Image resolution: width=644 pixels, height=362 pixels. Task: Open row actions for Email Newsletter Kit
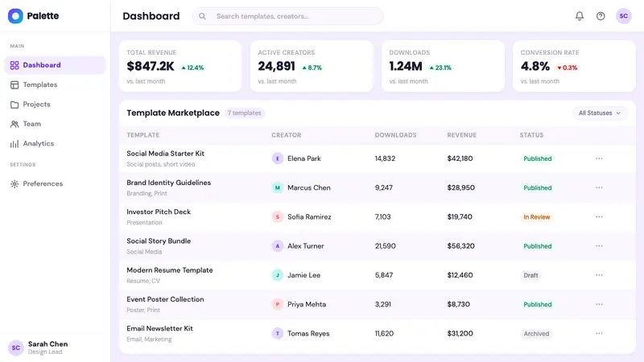pyautogui.click(x=599, y=333)
